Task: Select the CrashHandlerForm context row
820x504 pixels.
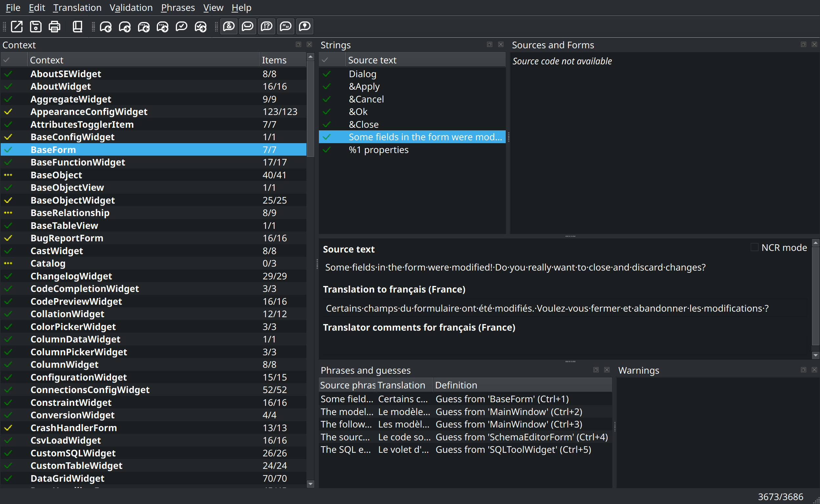Action: pos(153,428)
